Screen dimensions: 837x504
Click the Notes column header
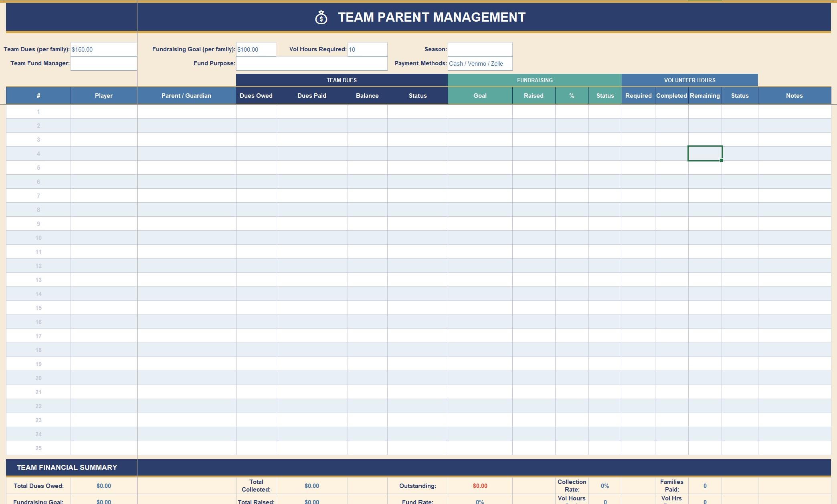[795, 96]
